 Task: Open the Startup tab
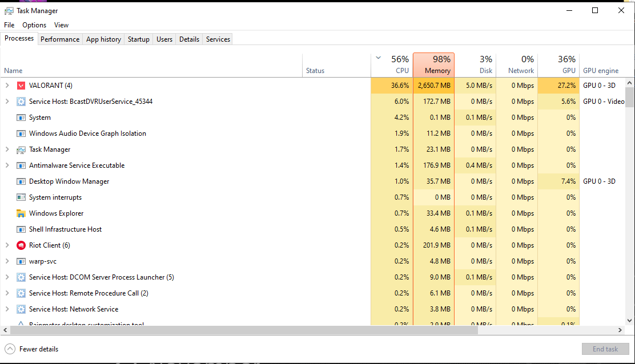139,39
